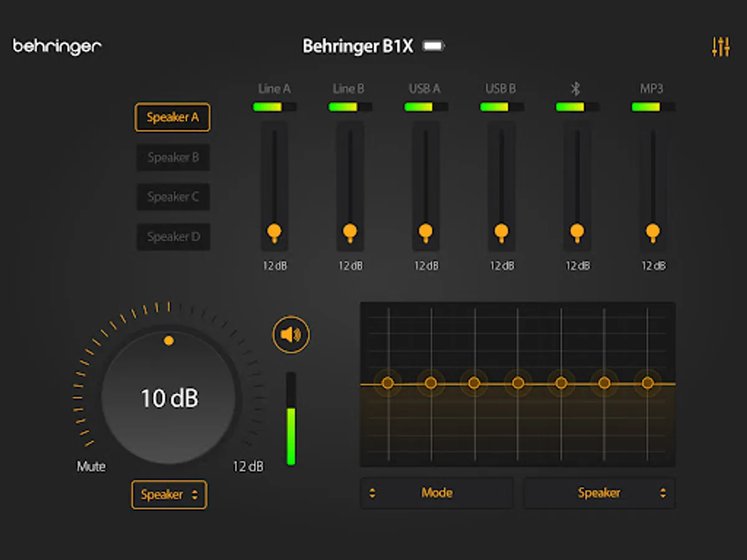Open settings via the sliders icon
Image resolution: width=747 pixels, height=560 pixels.
(720, 47)
